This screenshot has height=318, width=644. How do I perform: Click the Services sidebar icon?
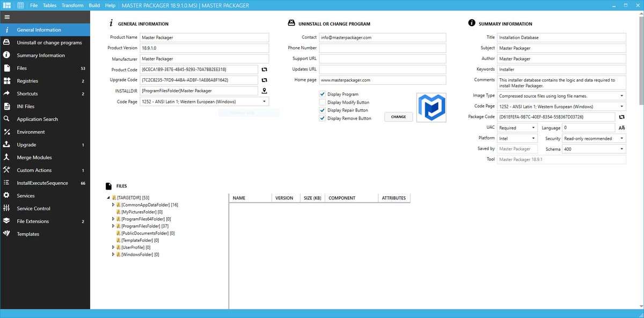pyautogui.click(x=6, y=196)
